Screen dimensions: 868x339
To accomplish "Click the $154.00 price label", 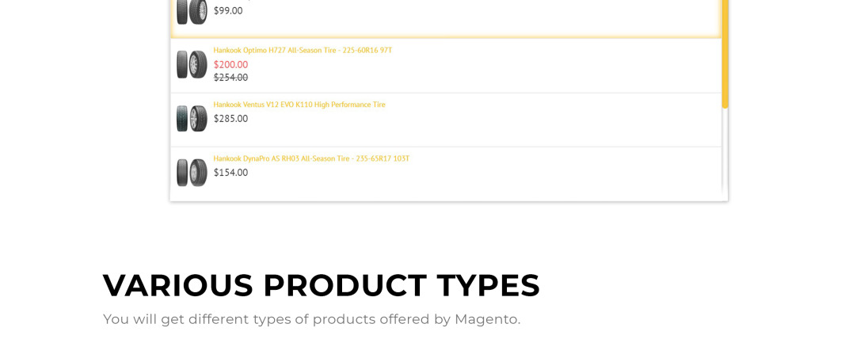I will tap(230, 173).
